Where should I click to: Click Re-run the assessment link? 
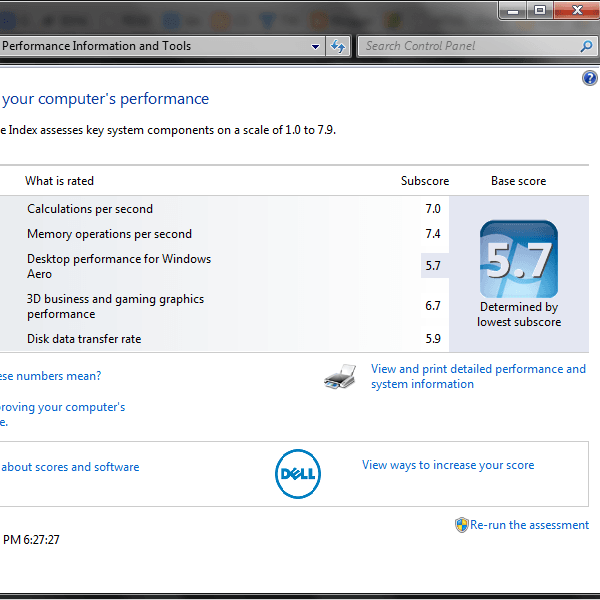[x=529, y=525]
